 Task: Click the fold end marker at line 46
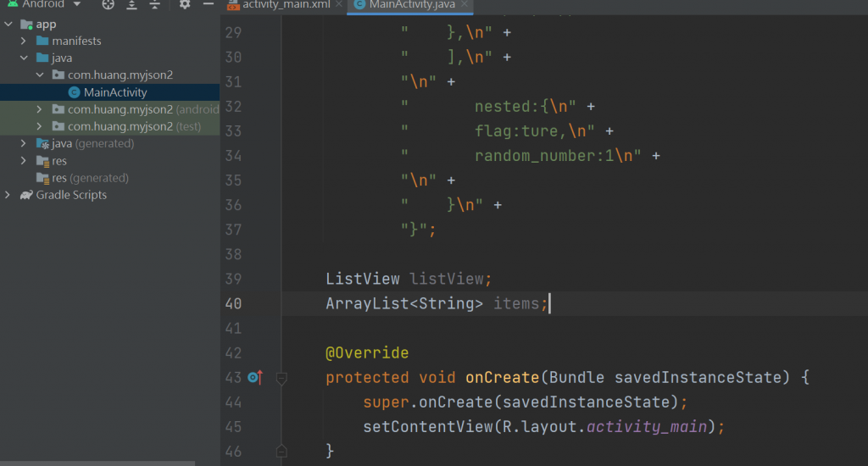click(x=281, y=451)
